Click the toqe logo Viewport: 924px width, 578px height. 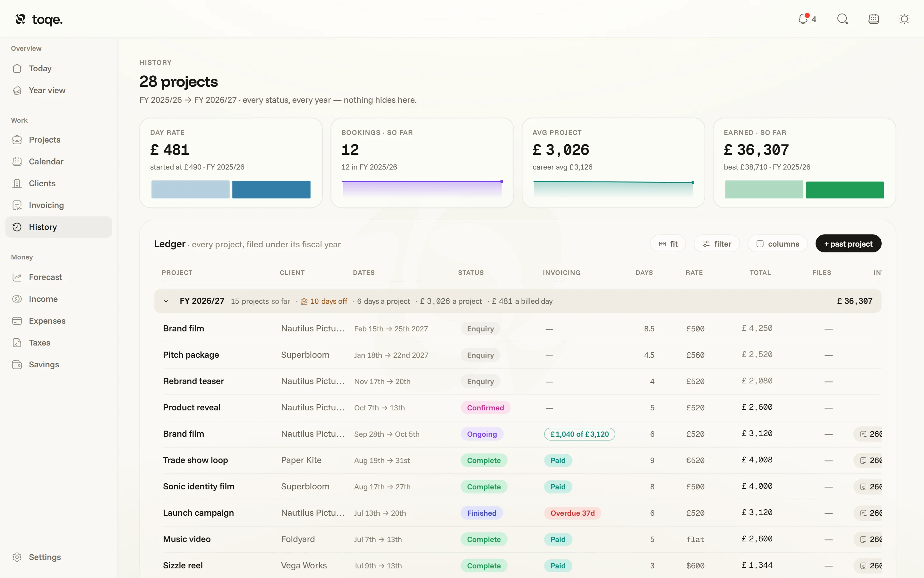[39, 19]
